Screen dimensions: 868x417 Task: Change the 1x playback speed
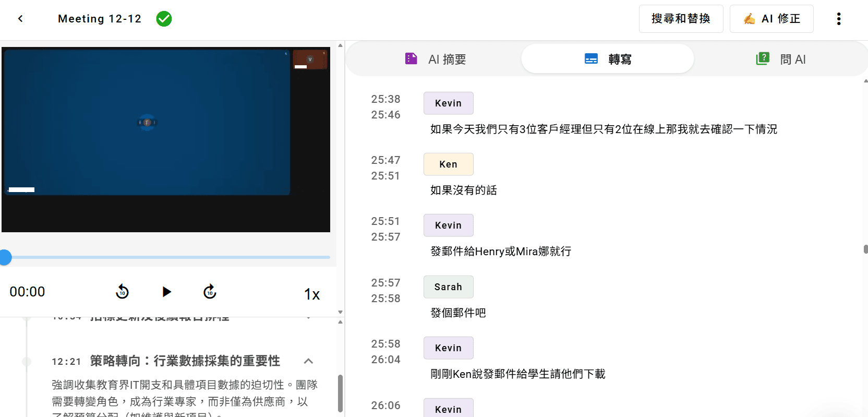pos(311,294)
